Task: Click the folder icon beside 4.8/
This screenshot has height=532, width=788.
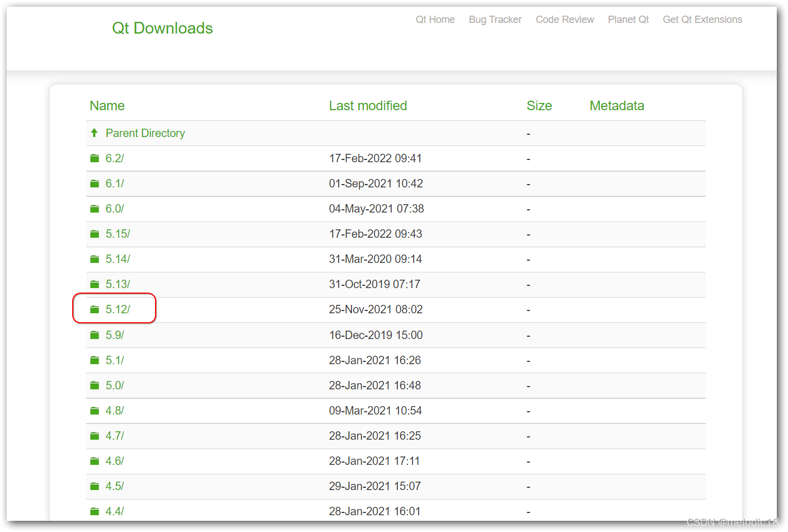Action: 95,411
